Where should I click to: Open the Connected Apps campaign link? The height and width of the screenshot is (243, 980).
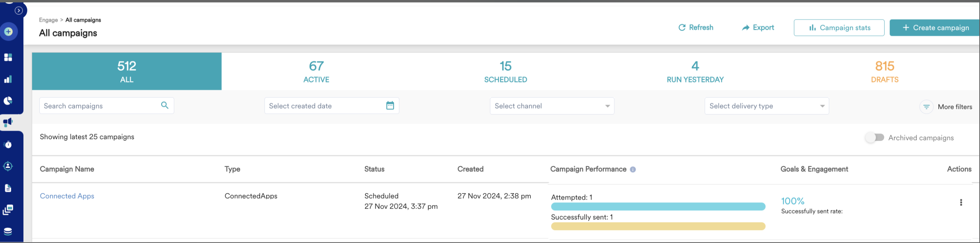67,196
